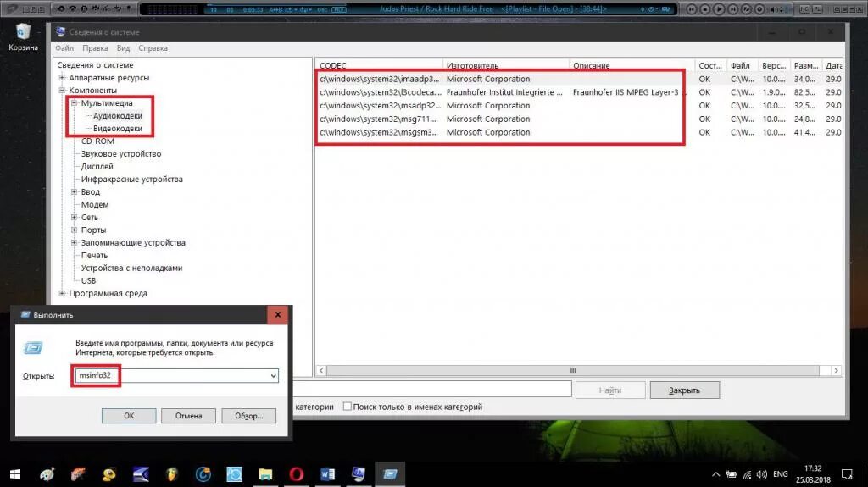Toggle the PL playlist button in media player

[818, 8]
